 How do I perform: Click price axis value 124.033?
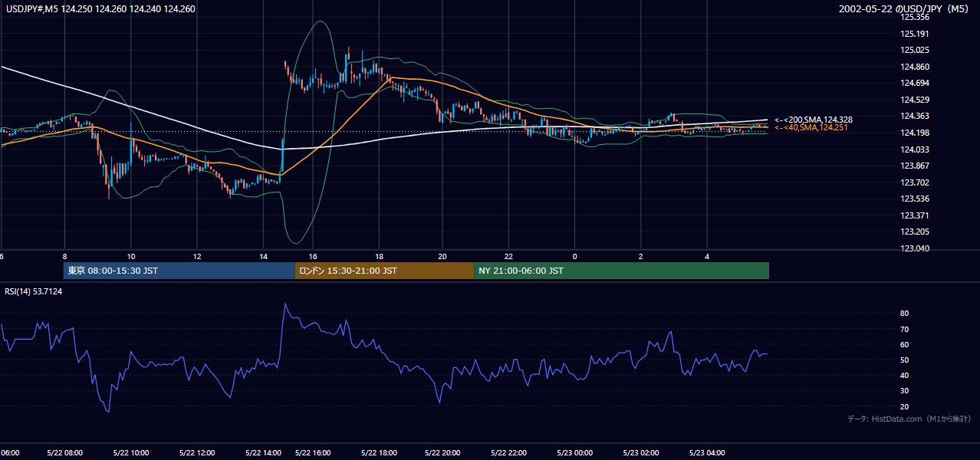tap(916, 149)
